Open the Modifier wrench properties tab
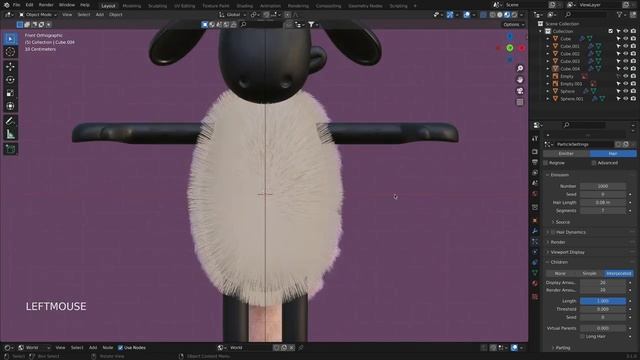 [535, 231]
